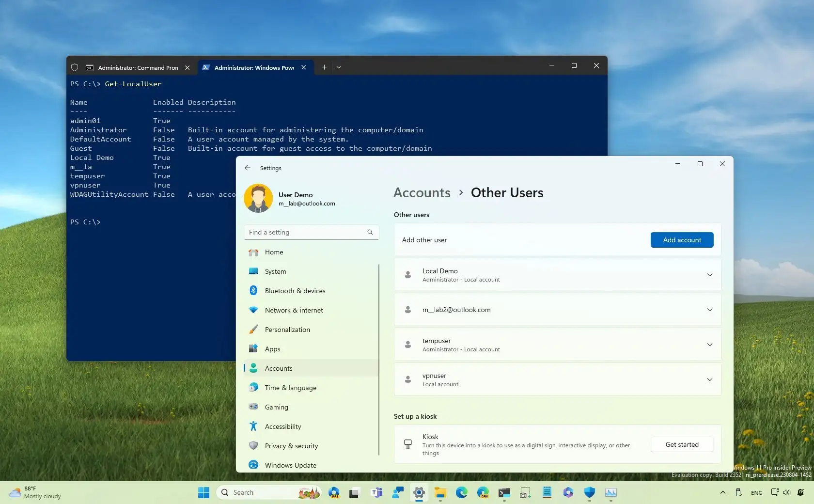Image resolution: width=814 pixels, height=504 pixels.
Task: Open the terminal profile dropdown arrow
Action: pos(339,67)
